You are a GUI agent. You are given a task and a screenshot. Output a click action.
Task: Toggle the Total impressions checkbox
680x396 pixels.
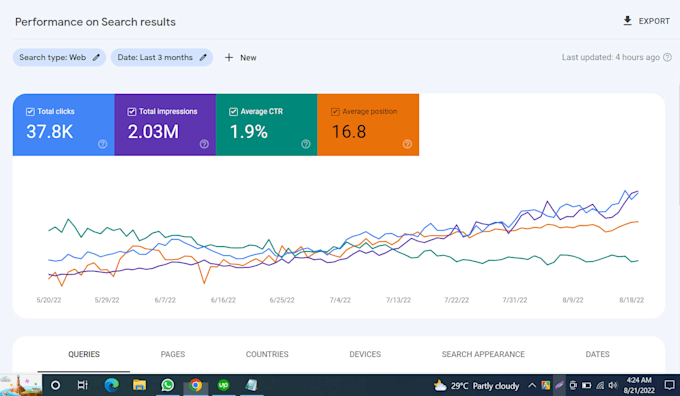[x=132, y=112]
